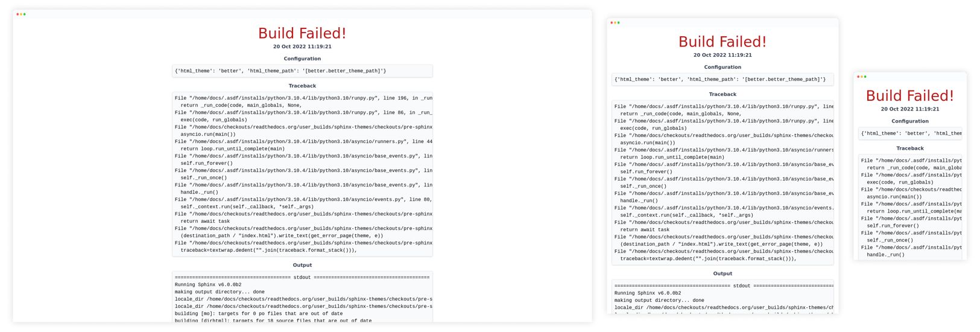Click 'Build Failed!' heading in small right window
Viewport: 980px width, 332px height.
910,96
